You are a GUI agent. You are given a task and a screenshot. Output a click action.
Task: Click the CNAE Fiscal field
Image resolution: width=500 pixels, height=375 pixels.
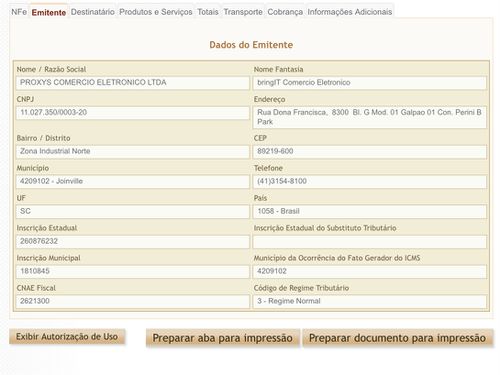click(x=133, y=301)
